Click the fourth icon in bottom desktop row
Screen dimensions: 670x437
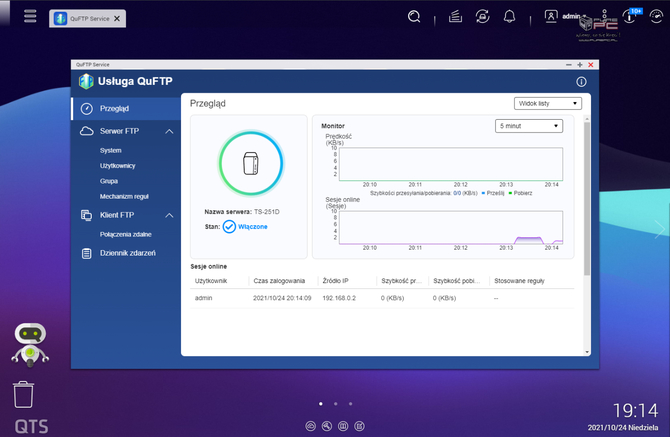pos(359,426)
